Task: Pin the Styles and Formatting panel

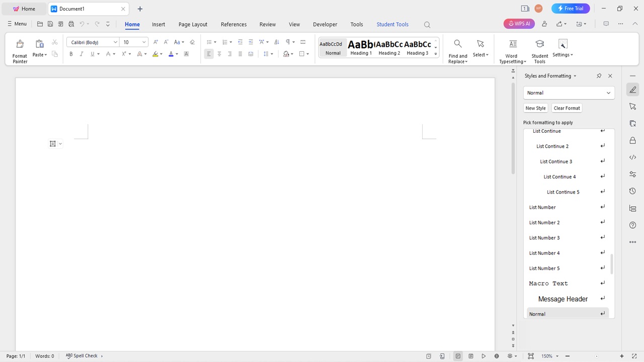Action: pyautogui.click(x=599, y=76)
